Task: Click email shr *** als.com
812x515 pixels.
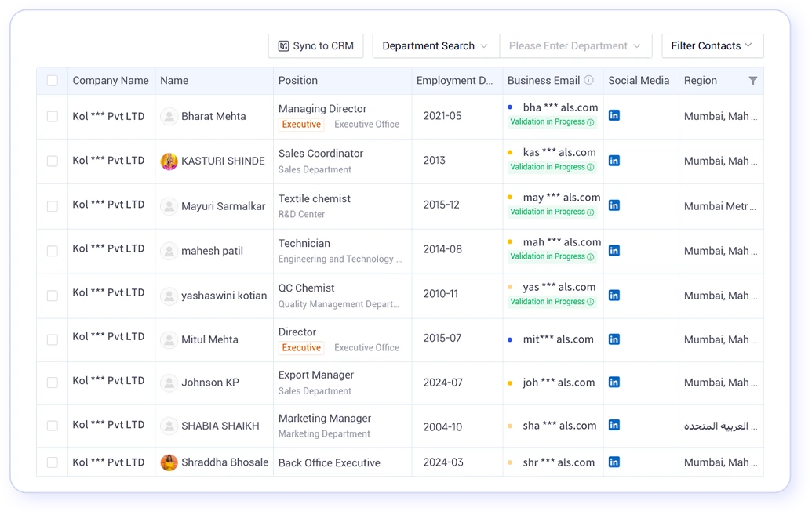Action: pos(559,462)
